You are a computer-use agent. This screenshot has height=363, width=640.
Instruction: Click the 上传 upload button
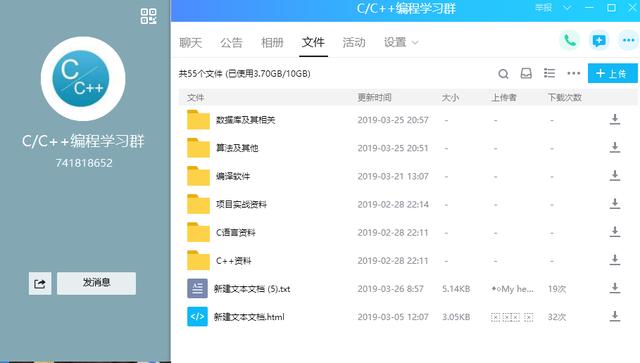point(612,73)
